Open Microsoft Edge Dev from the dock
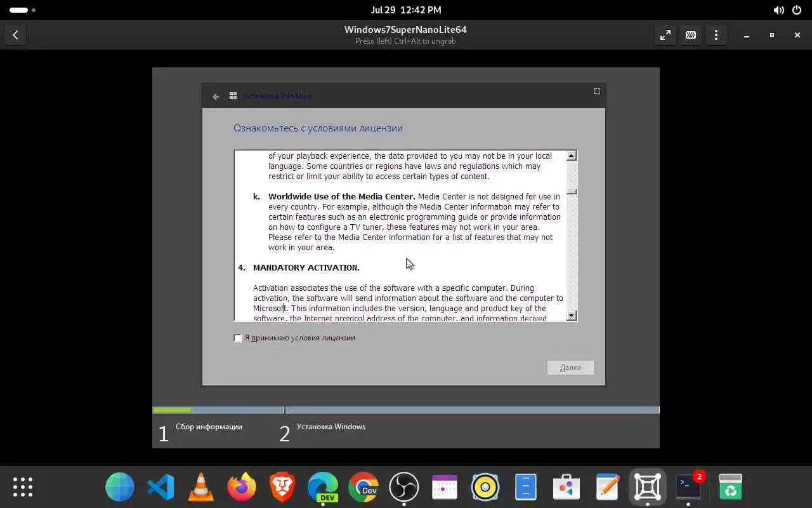The image size is (812, 508). [x=323, y=487]
